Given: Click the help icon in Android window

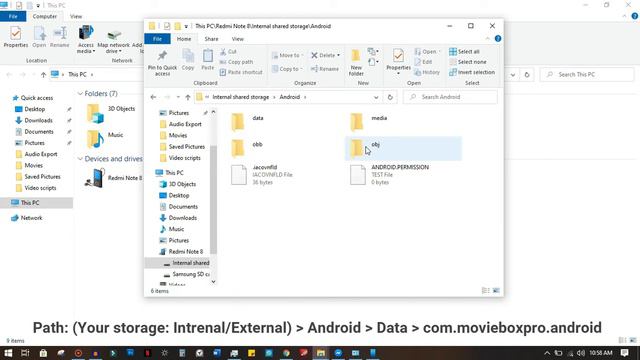Looking at the screenshot, I should [498, 38].
